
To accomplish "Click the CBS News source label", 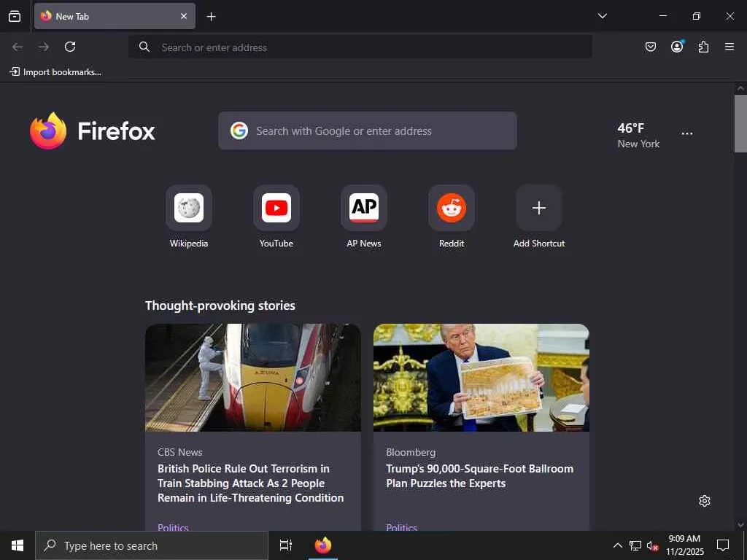I will pyautogui.click(x=180, y=452).
